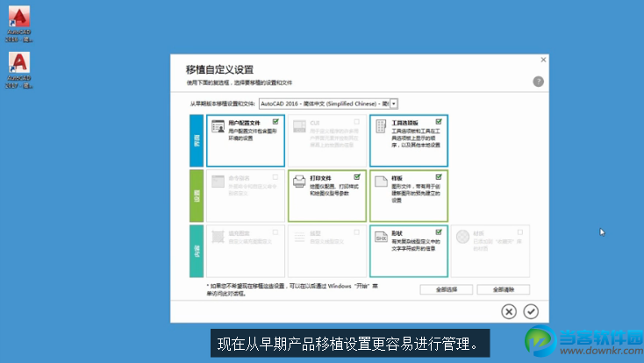644x363 pixels.
Task: Uncheck the 工具选项板 checkbox
Action: (439, 122)
